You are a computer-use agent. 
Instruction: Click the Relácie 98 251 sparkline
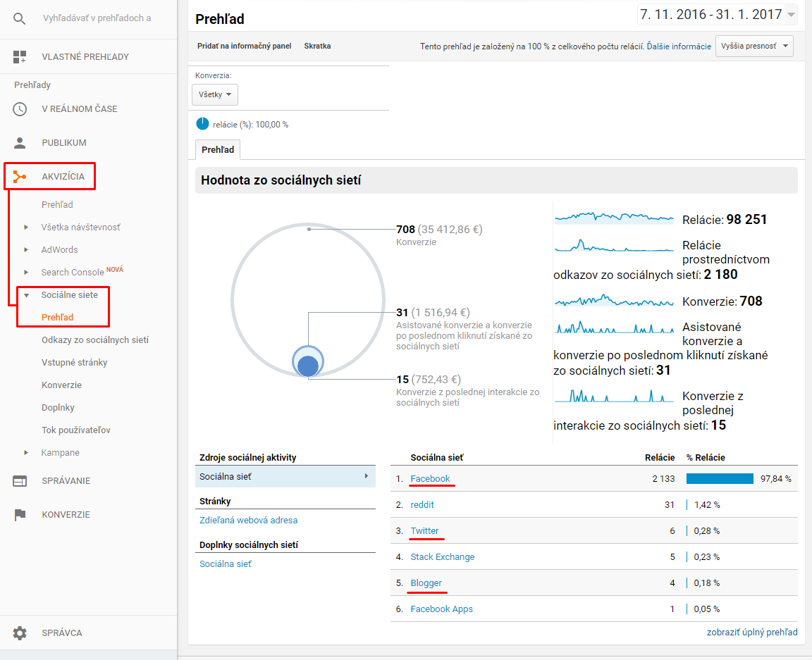[614, 217]
